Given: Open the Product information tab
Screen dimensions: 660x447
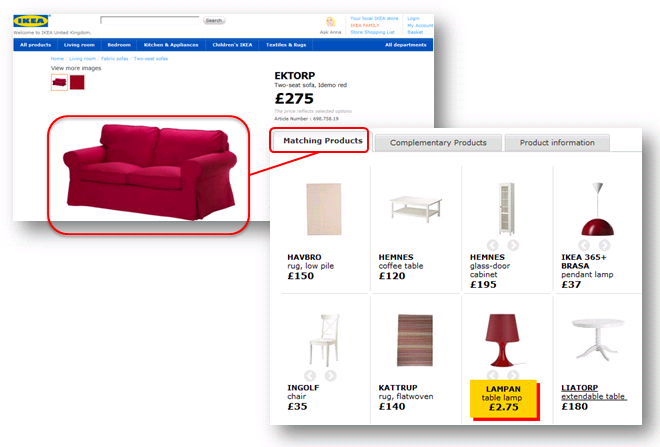Looking at the screenshot, I should point(557,143).
